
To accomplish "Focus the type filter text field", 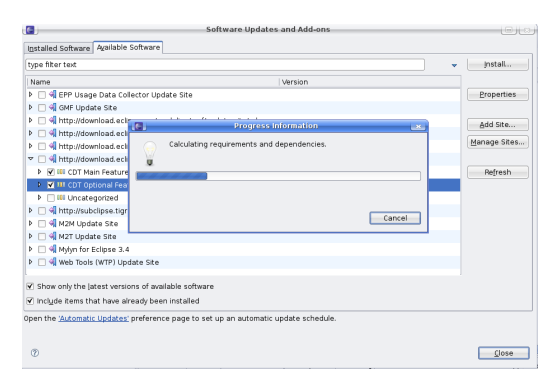I will click(225, 65).
